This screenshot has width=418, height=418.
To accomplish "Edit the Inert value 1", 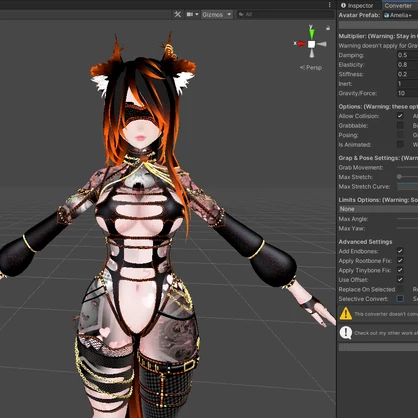I will tap(407, 84).
